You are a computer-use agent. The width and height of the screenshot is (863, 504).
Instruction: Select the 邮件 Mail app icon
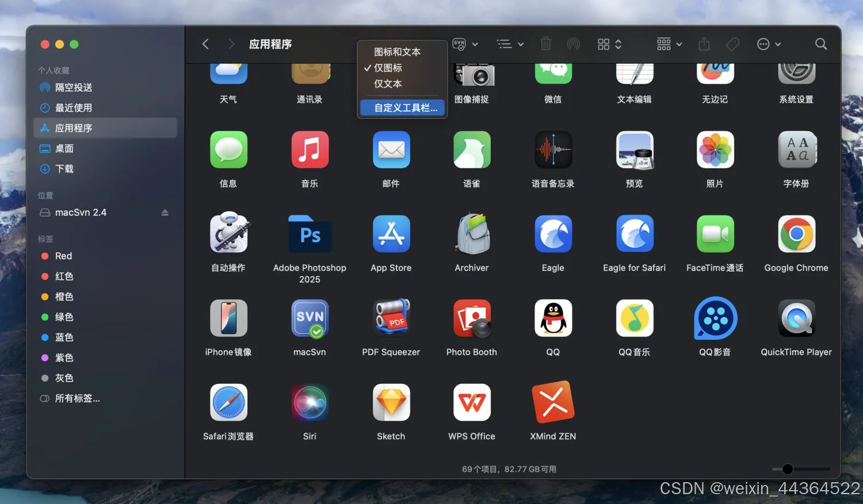point(391,150)
